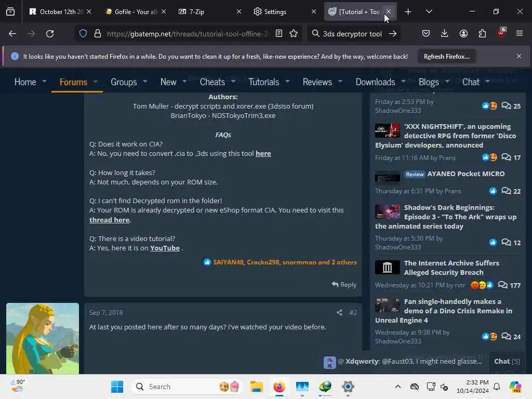Image resolution: width=532 pixels, height=399 pixels.
Task: Close the Gofile tab
Action: pyautogui.click(x=164, y=11)
